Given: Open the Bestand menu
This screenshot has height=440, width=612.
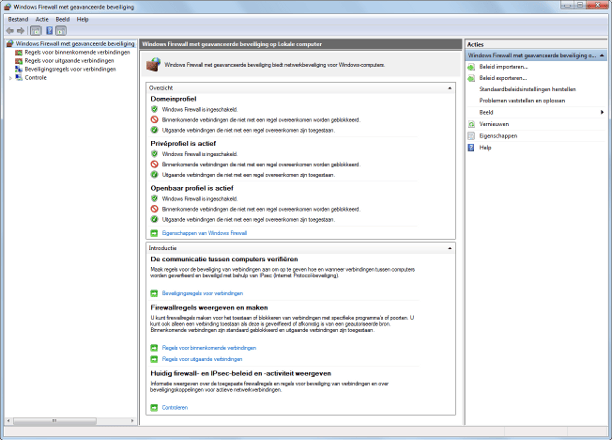Looking at the screenshot, I should 18,20.
